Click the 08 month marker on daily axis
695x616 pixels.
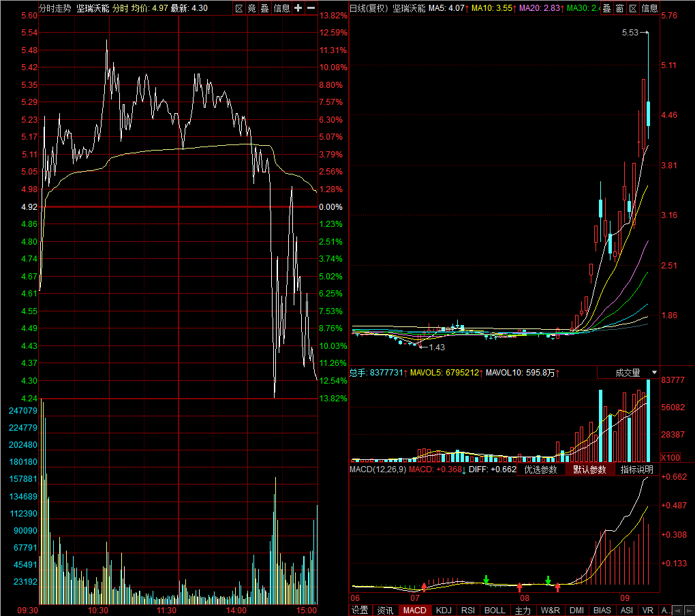click(x=525, y=598)
